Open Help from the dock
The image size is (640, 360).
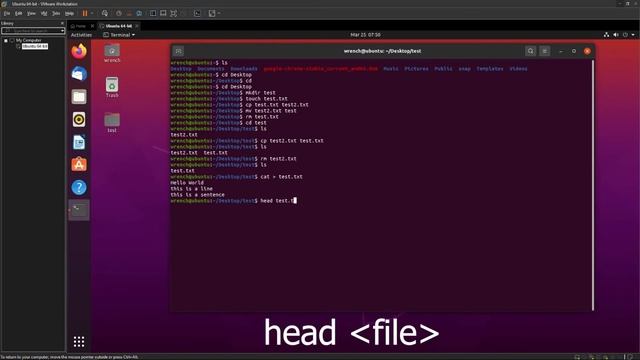click(79, 187)
